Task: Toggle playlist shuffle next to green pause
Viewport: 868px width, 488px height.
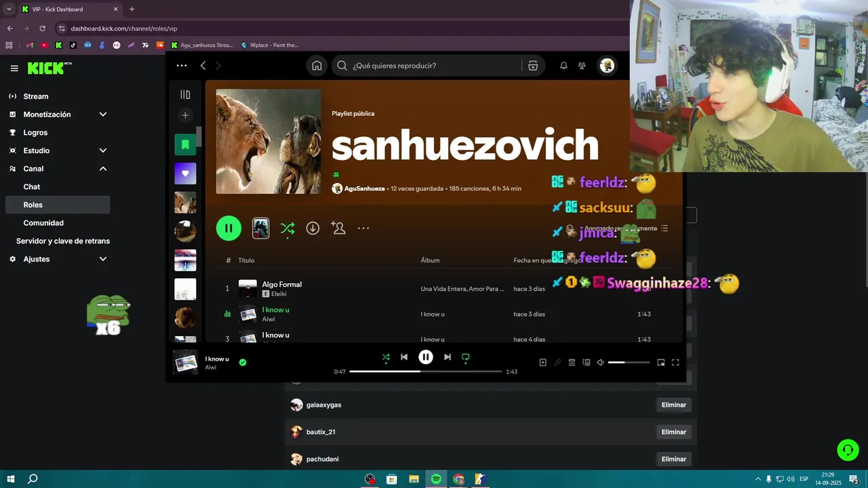Action: coord(288,229)
